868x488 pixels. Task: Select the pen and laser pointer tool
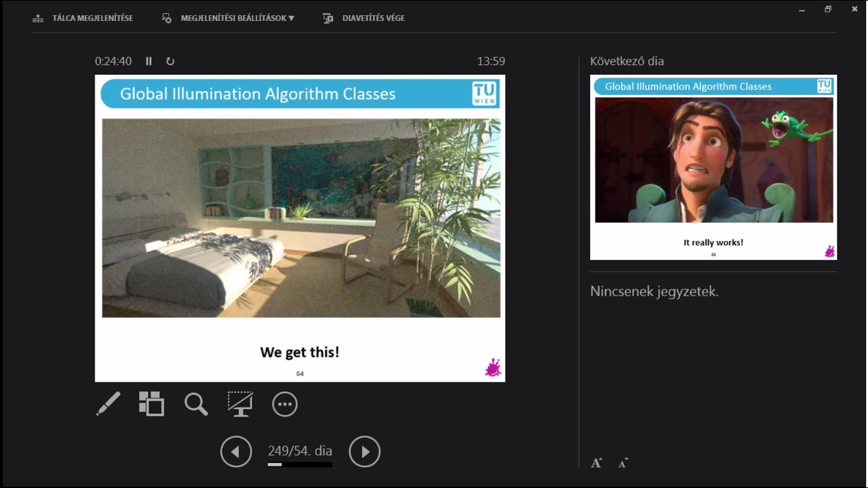pyautogui.click(x=108, y=404)
